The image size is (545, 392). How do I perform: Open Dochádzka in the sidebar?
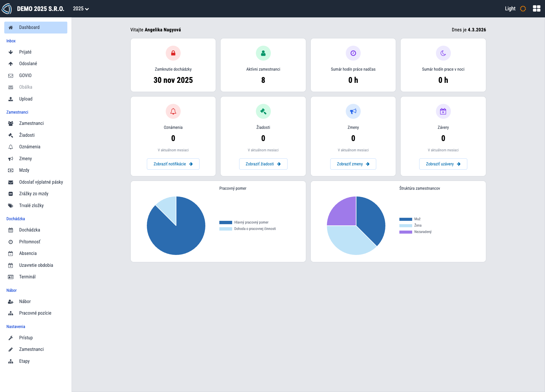[x=30, y=230]
